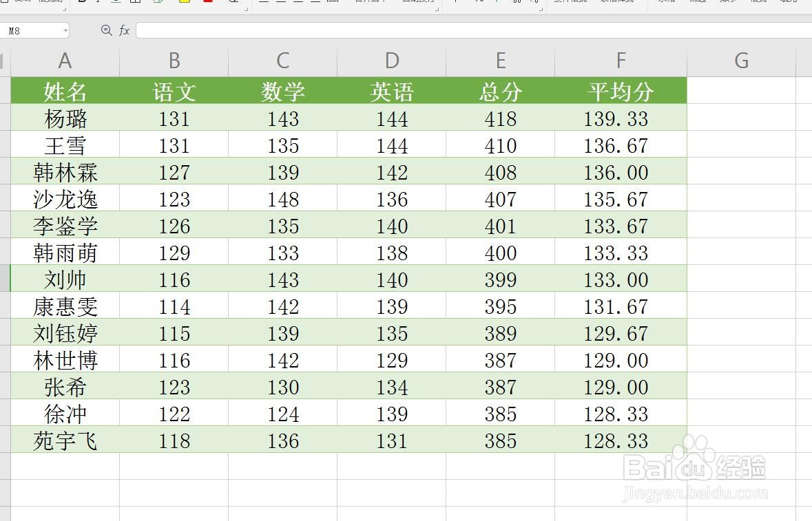Select the name cell 刘钰婷

65,332
